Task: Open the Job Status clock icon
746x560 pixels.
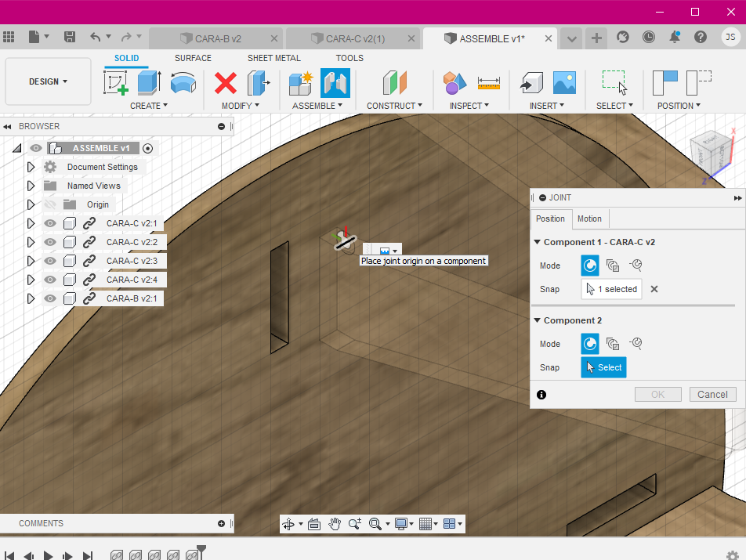Action: pos(649,37)
